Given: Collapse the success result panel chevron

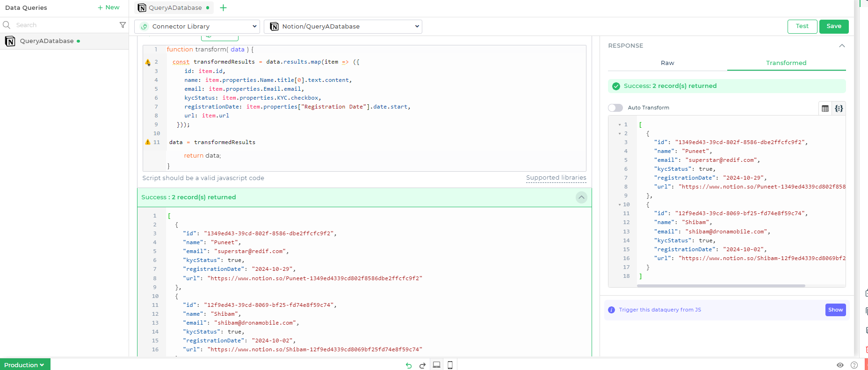Looking at the screenshot, I should pos(581,197).
